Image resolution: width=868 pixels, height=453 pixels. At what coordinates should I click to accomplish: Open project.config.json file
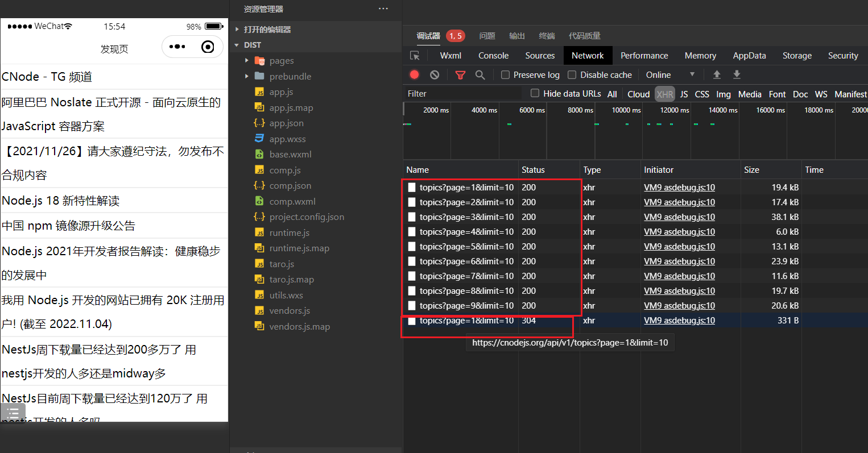[307, 217]
